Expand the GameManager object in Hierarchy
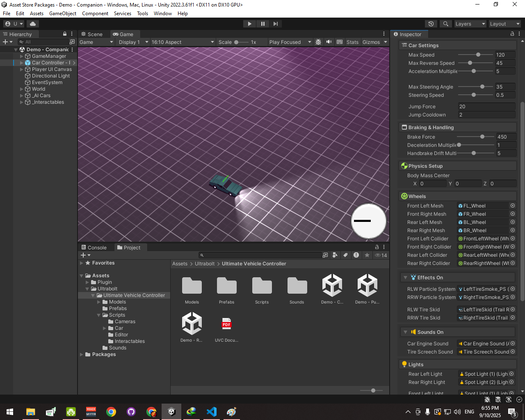Image resolution: width=525 pixels, height=420 pixels. point(22,56)
